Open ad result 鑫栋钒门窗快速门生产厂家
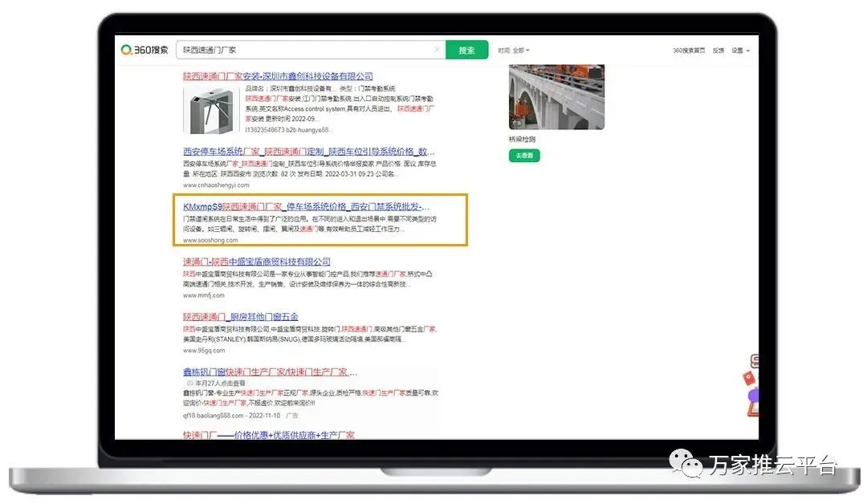 pos(265,372)
